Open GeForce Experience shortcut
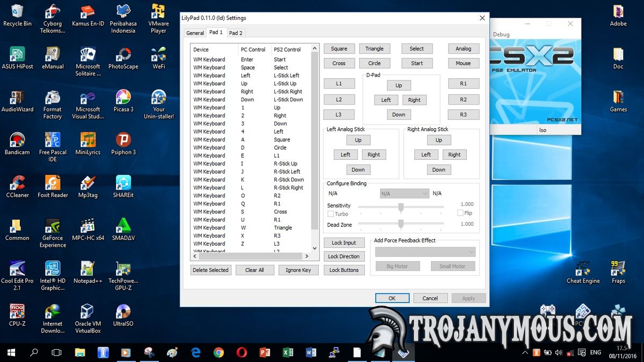This screenshot has width=644, height=362. point(53,233)
